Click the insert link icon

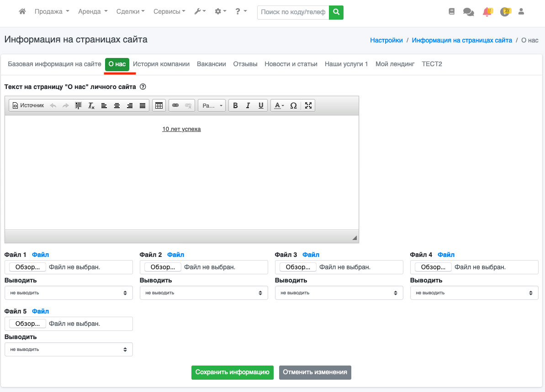(175, 105)
